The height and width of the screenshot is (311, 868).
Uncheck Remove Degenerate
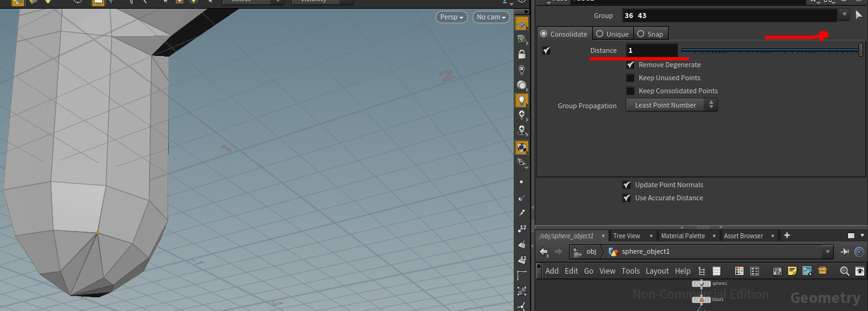[630, 65]
